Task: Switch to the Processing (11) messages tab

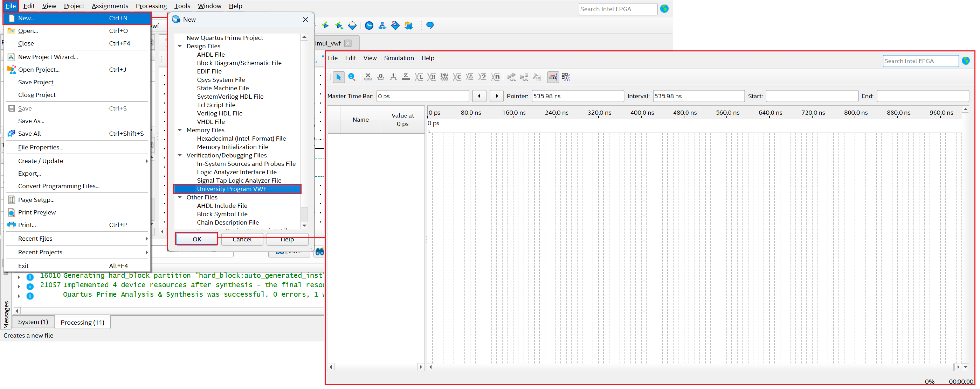Action: (x=83, y=322)
